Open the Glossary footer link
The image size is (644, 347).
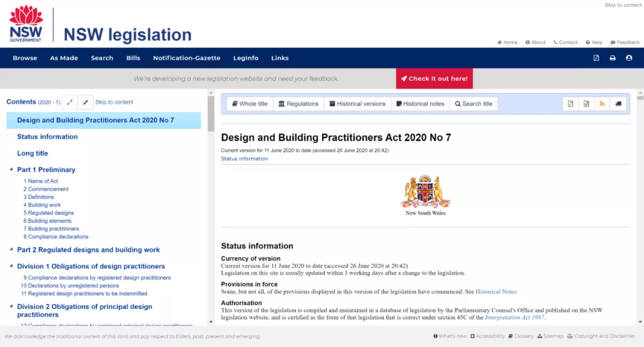521,336
